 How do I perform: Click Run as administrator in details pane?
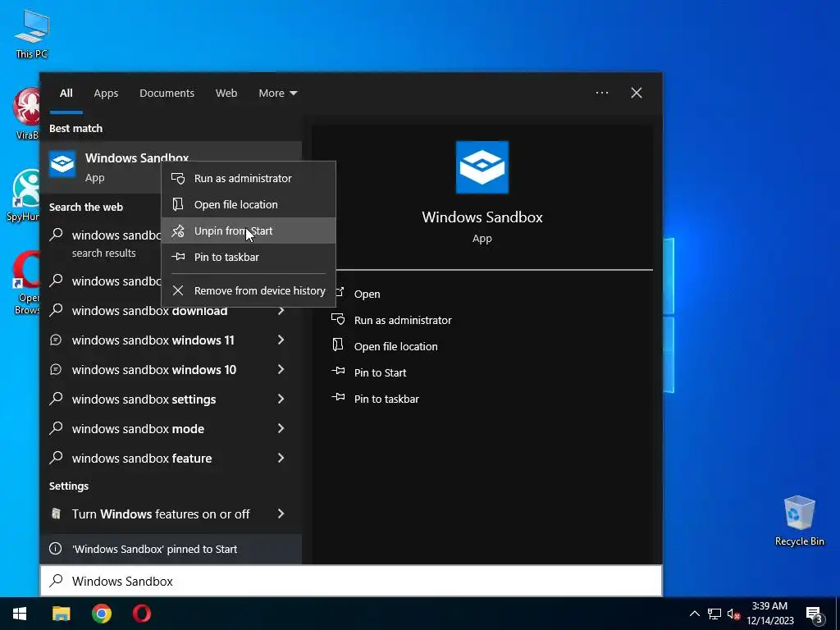click(402, 321)
